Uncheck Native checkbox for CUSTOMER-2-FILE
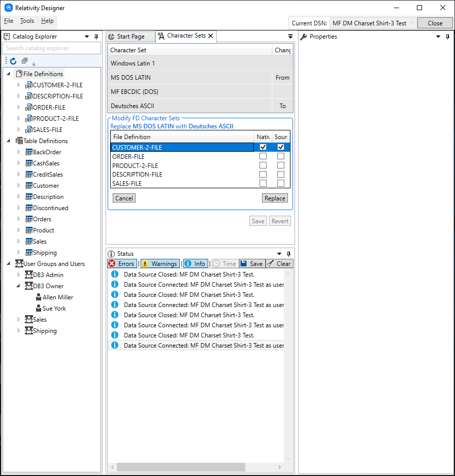Screen dimensions: 455x476 [263, 147]
